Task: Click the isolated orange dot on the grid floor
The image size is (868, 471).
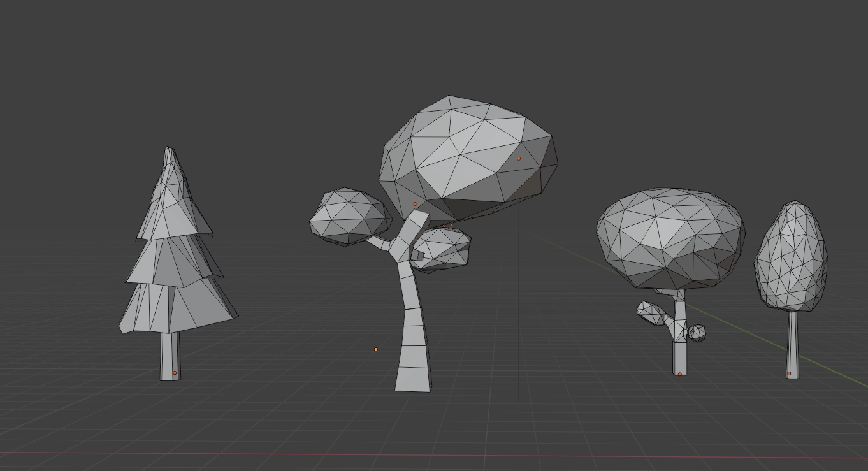Action: (x=375, y=349)
